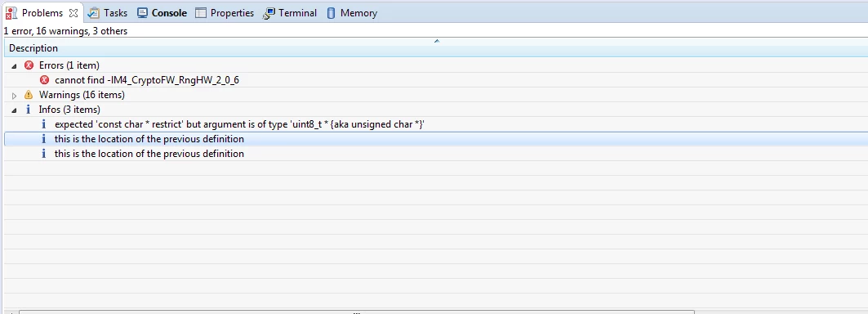Viewport: 868px width, 314px height.
Task: Collapse the Errors (1 item) group
Action: (x=15, y=66)
